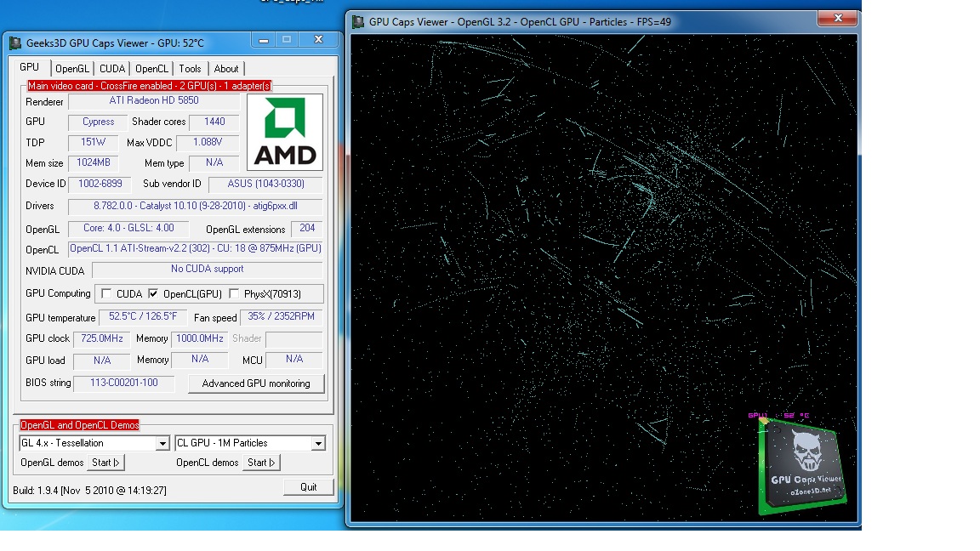The width and height of the screenshot is (980, 551).
Task: Tick the PhysX(70913) checkbox
Action: [x=234, y=293]
